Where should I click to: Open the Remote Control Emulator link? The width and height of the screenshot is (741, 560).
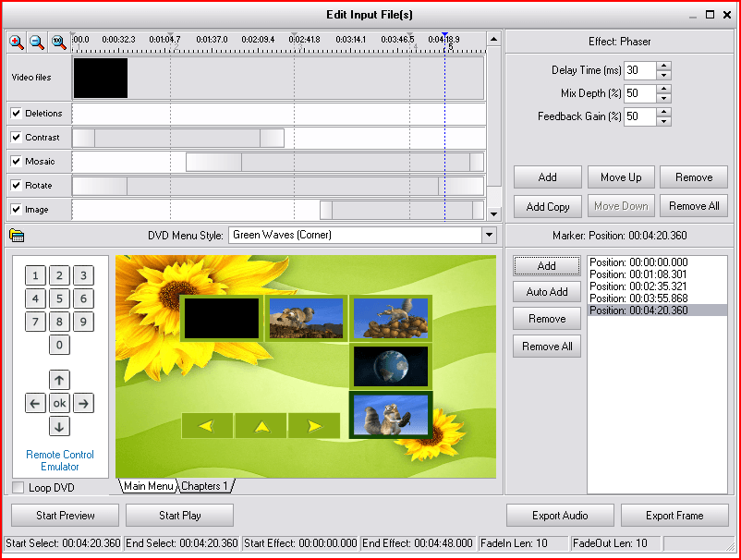(x=59, y=461)
